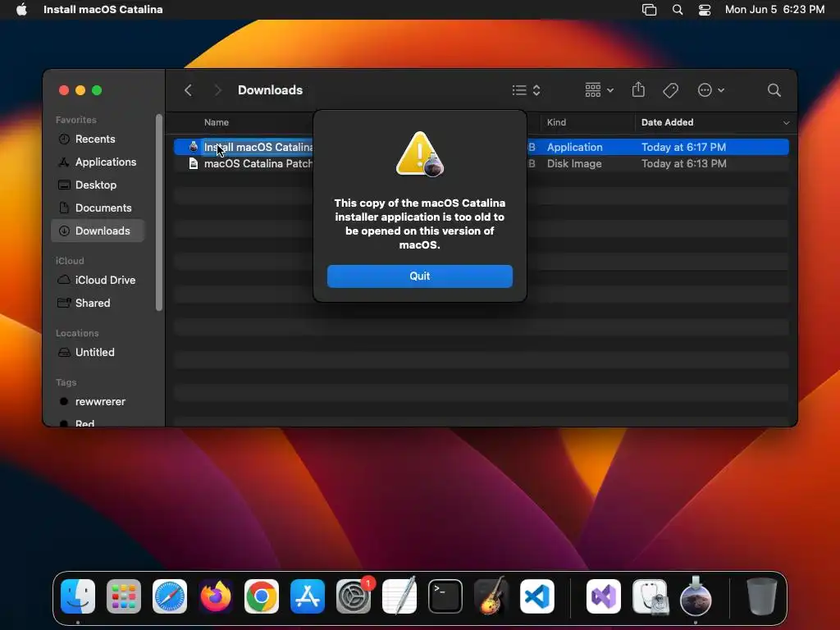This screenshot has height=630, width=840.
Task: Open Disk Utility from the Dock
Action: pos(650,596)
